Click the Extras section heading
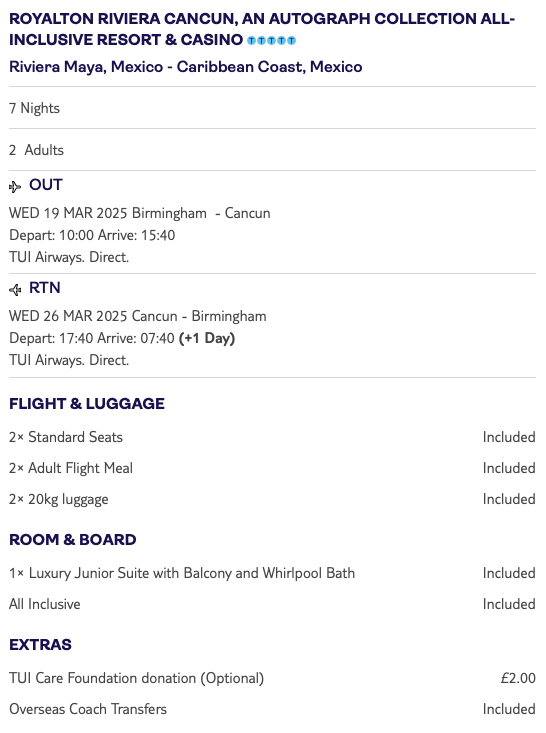546x733 pixels. [x=40, y=645]
